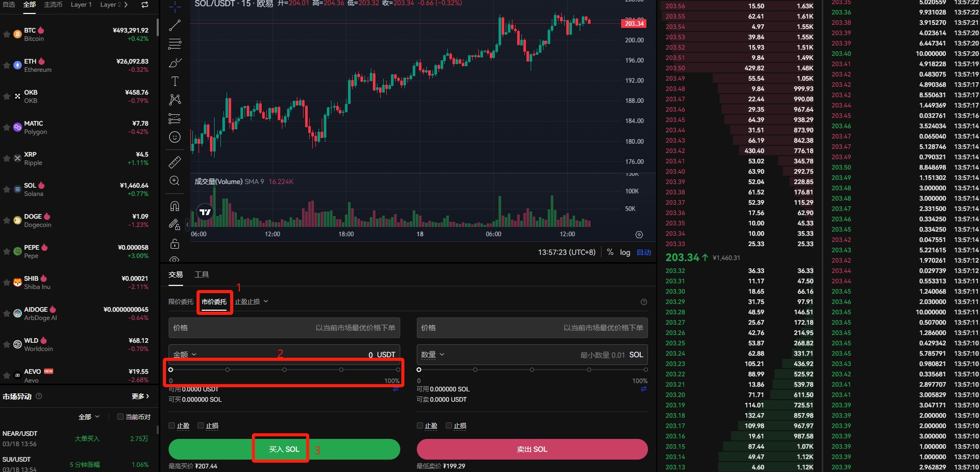The width and height of the screenshot is (980, 472).
Task: Switch to the 主流币 tab
Action: click(53, 5)
